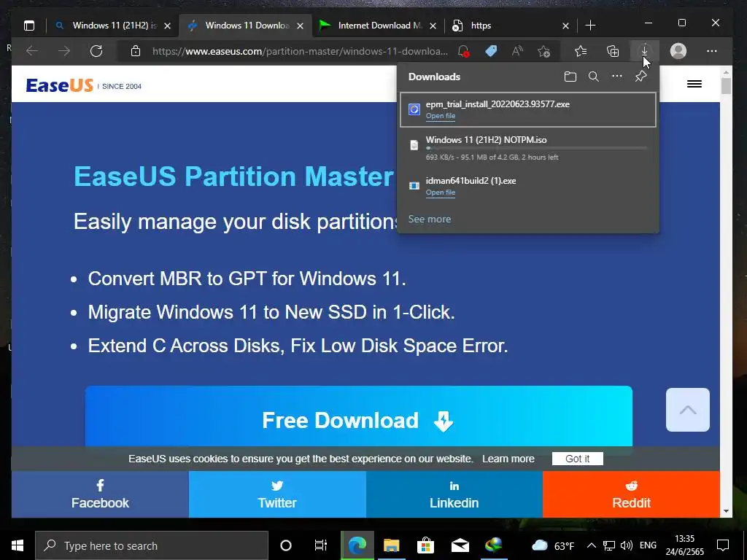Open the volume control in tray

click(x=627, y=545)
